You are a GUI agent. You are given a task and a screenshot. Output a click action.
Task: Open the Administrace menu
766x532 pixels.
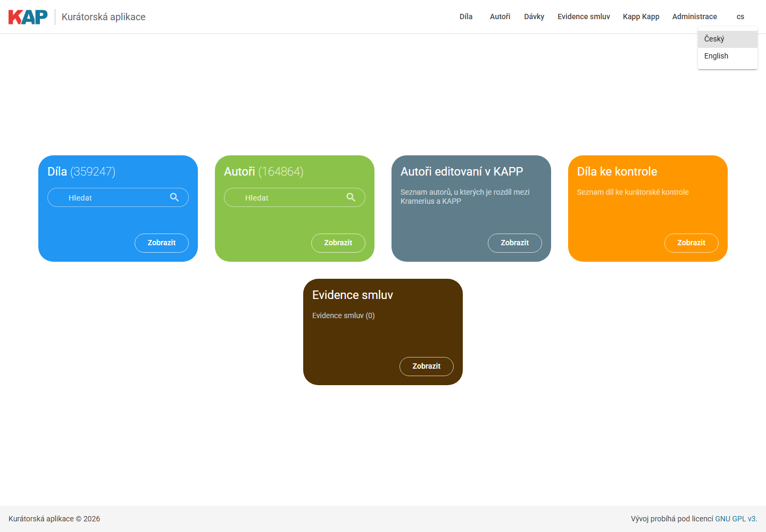[x=694, y=16]
